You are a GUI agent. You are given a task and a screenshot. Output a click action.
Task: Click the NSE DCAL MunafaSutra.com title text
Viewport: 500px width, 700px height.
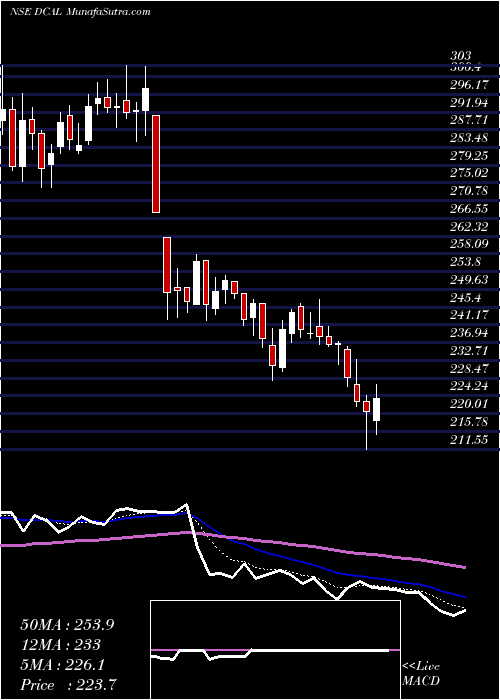(x=80, y=12)
